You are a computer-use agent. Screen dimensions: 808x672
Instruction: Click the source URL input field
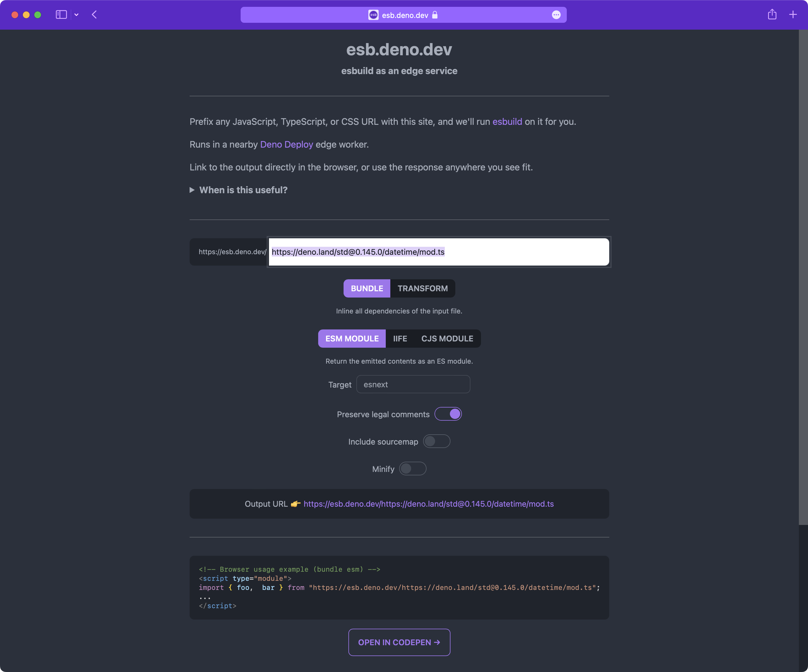click(x=438, y=252)
